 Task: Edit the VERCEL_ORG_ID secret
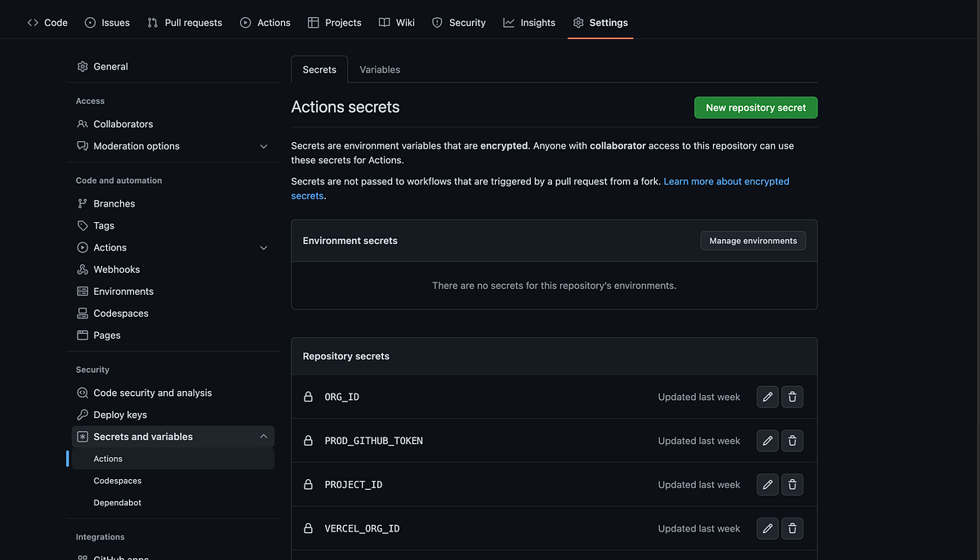point(767,528)
